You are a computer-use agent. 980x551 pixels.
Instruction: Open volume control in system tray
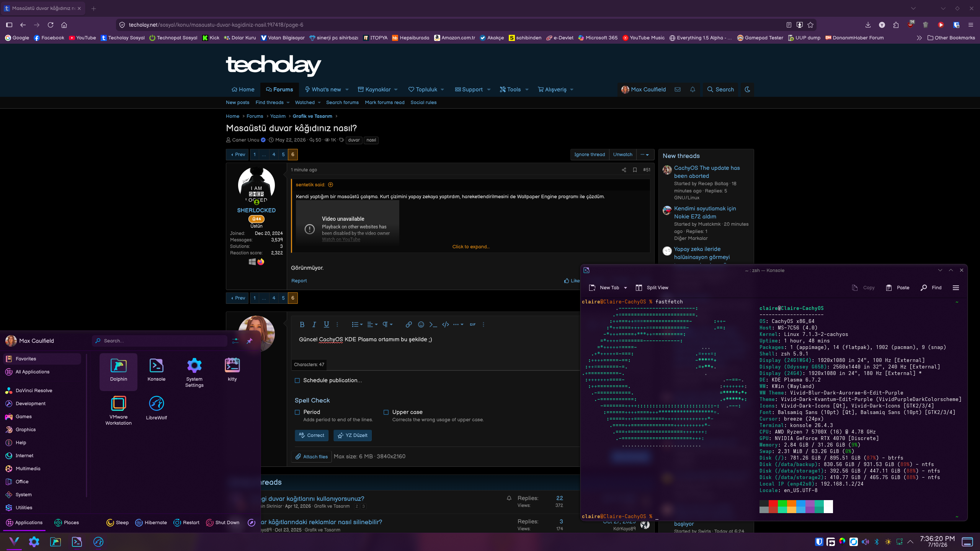coord(865,542)
